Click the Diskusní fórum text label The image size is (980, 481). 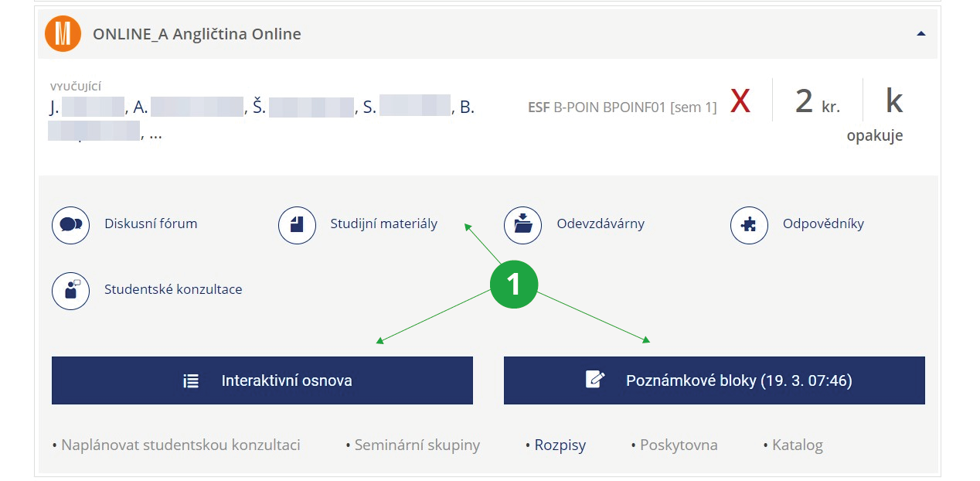click(151, 224)
